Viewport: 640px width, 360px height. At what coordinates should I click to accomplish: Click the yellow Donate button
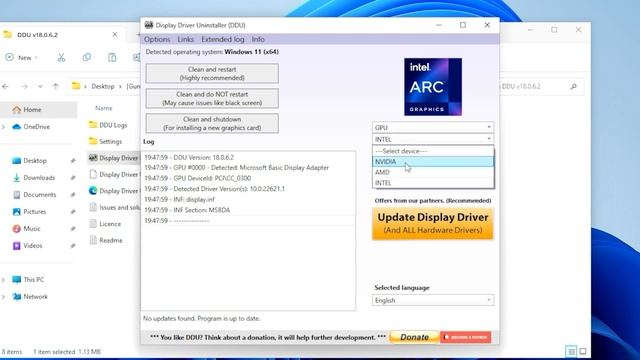(414, 337)
